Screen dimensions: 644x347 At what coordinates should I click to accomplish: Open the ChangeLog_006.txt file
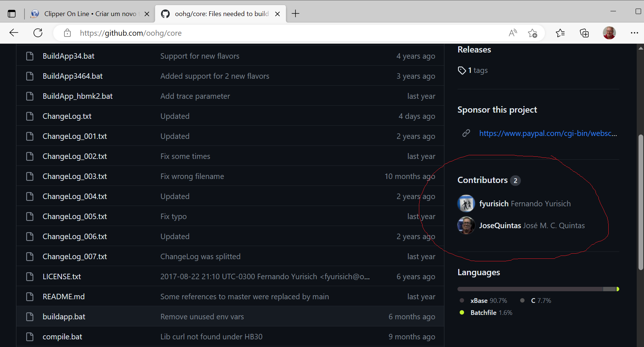tap(75, 237)
